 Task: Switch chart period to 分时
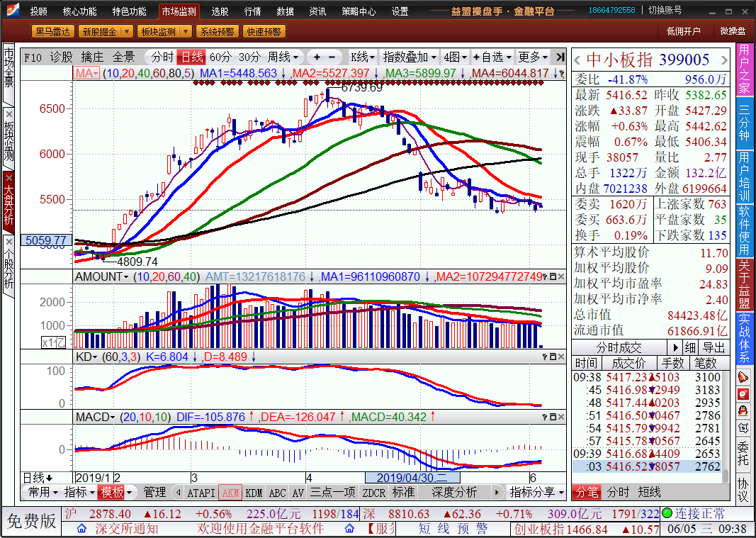point(162,57)
